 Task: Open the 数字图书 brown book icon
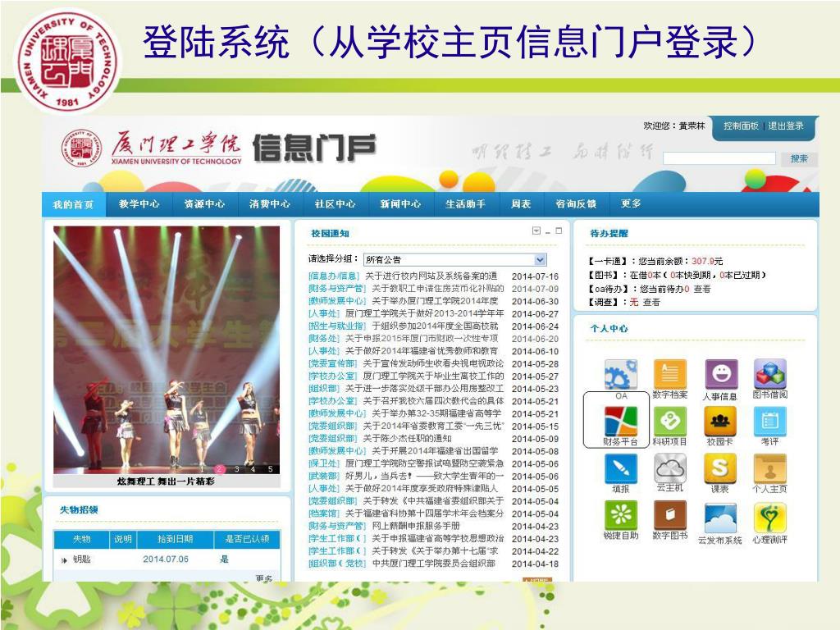669,515
